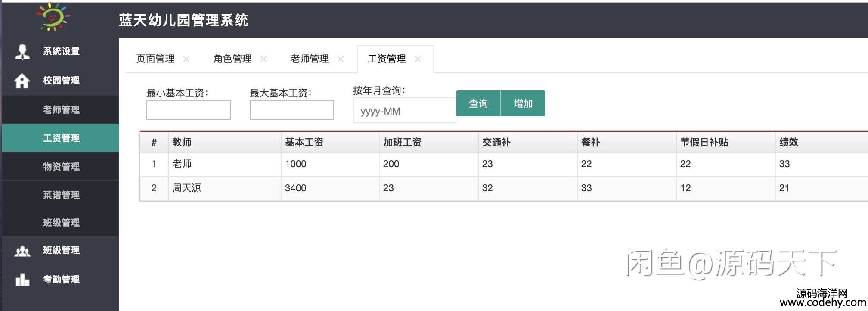Image resolution: width=868 pixels, height=311 pixels.
Task: Focus the 最大基本工资 input field
Action: click(x=292, y=110)
